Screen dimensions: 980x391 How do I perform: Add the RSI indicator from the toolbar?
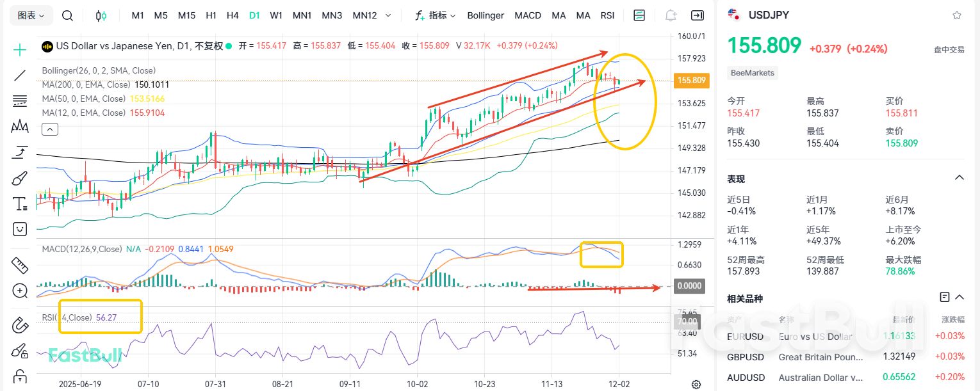click(607, 15)
